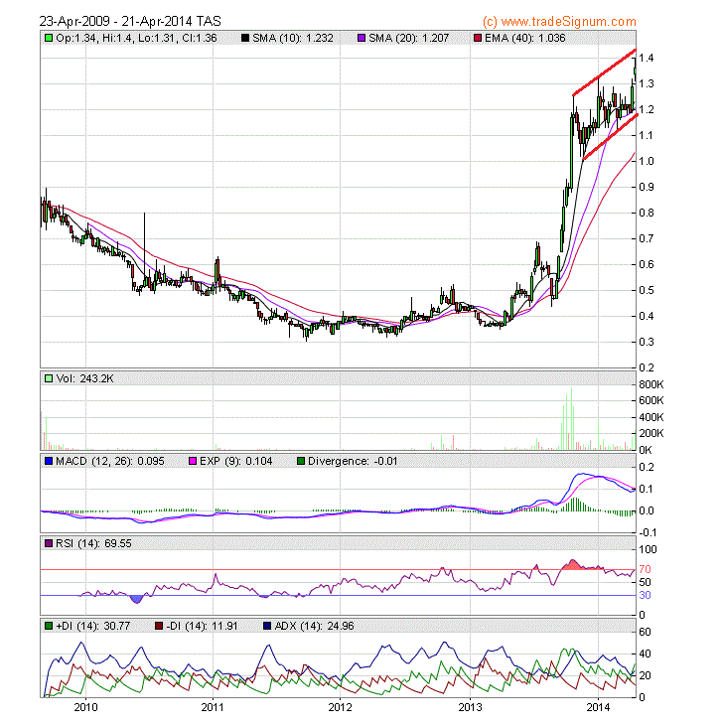Screen dimensions: 722x728
Task: Click the purple RSI (14) legend swatch
Action: pyautogui.click(x=49, y=543)
